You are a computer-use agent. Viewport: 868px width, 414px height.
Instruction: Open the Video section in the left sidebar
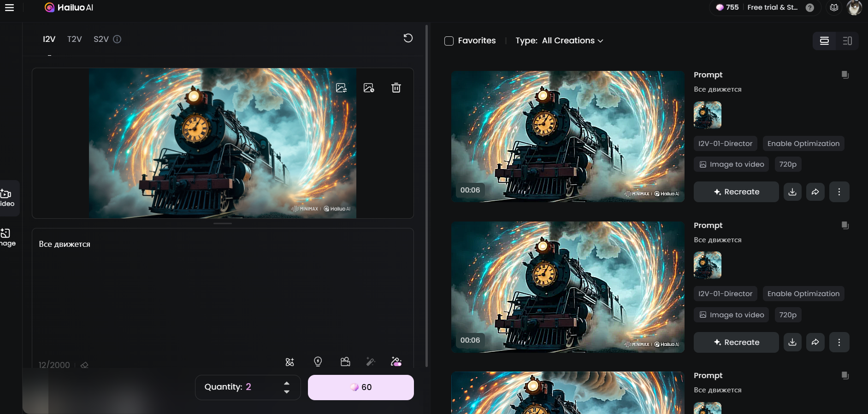pyautogui.click(x=8, y=198)
